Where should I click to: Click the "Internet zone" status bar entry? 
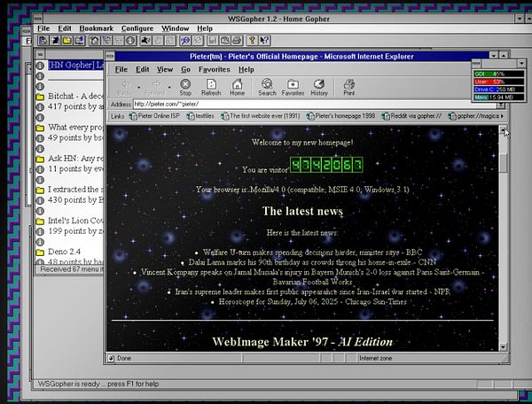[x=376, y=358]
